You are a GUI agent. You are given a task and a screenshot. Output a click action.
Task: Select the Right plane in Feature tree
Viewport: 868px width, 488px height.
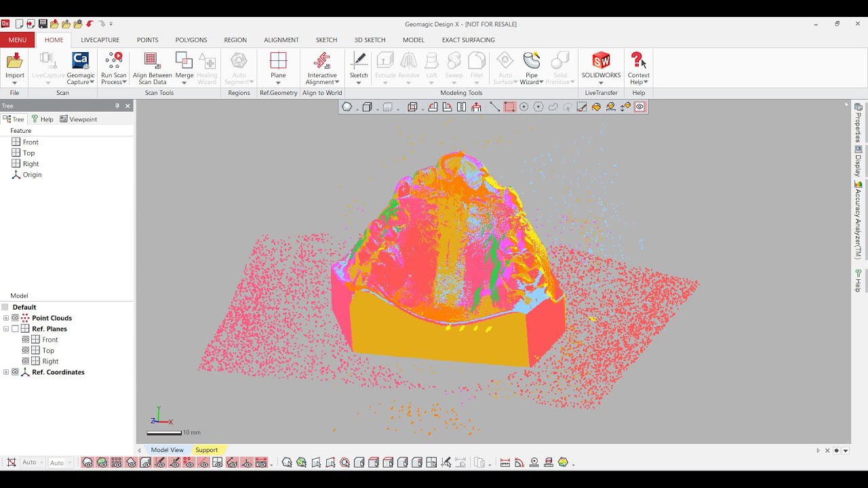26,164
